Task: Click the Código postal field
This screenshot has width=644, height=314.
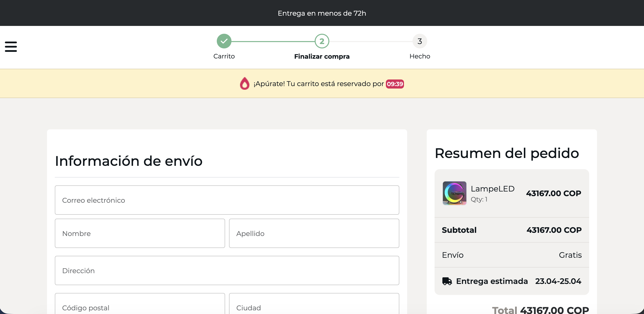Action: 140,304
